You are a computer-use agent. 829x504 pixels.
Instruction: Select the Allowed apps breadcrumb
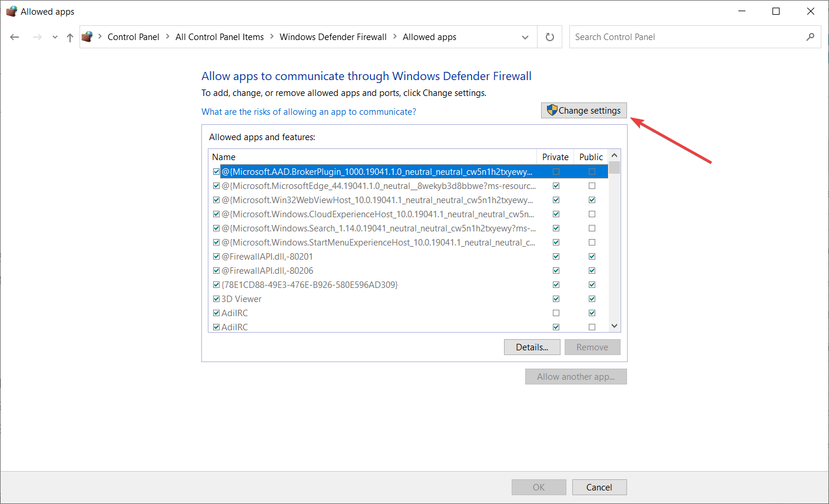[430, 37]
